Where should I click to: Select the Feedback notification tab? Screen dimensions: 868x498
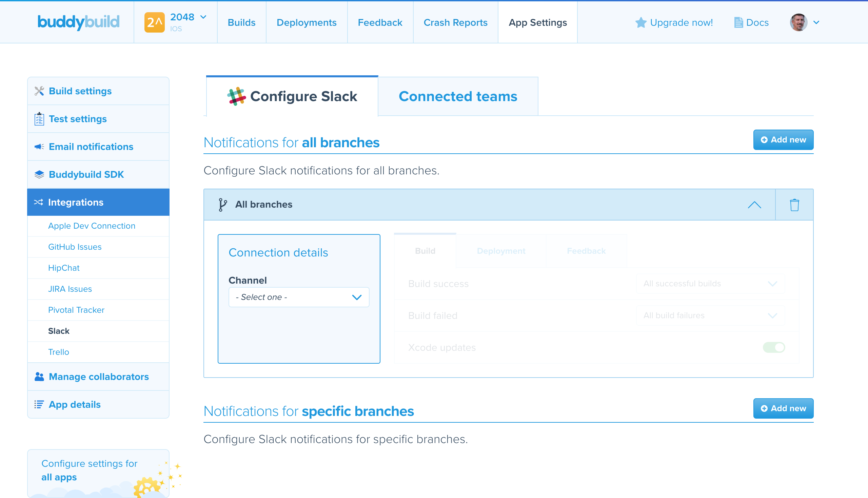click(x=586, y=251)
